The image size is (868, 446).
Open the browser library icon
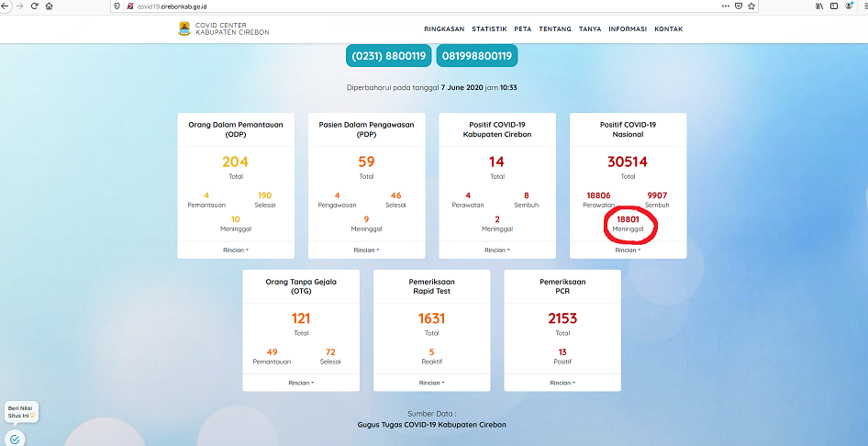(x=819, y=6)
